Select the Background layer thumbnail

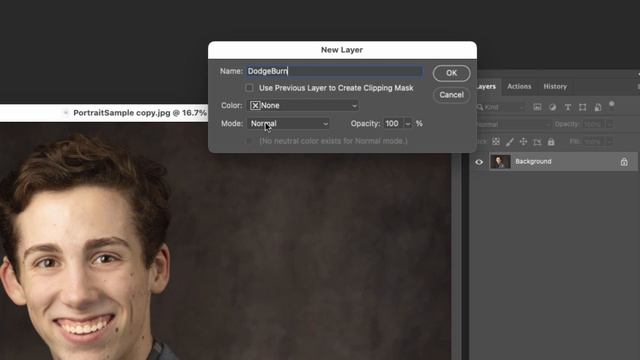(x=500, y=162)
